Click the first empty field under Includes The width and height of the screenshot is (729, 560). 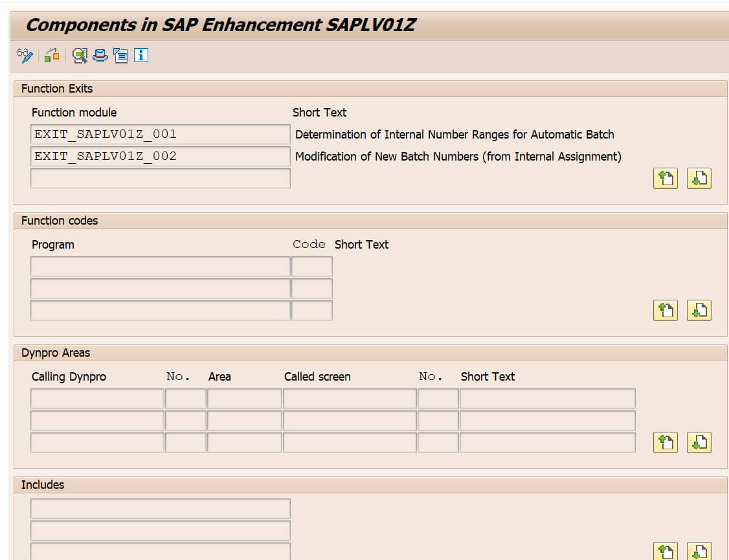point(160,508)
